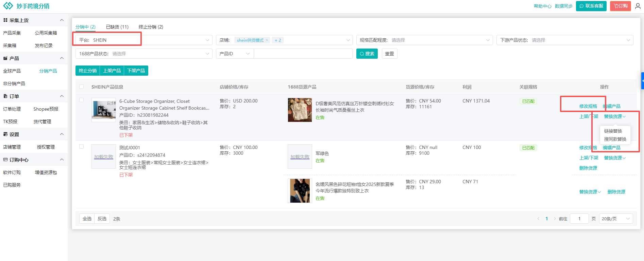The image size is (644, 261).
Task: Click the user profile icon
Action: click(638, 6)
